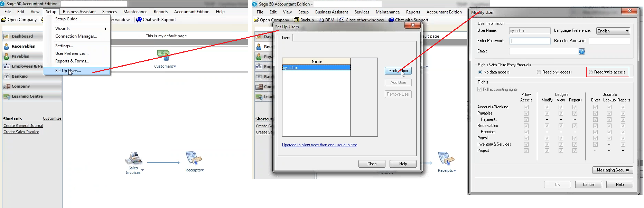Screen dimensions: 644x208
Task: Click the Sales Invoices cash register icon
Action: pos(134,158)
